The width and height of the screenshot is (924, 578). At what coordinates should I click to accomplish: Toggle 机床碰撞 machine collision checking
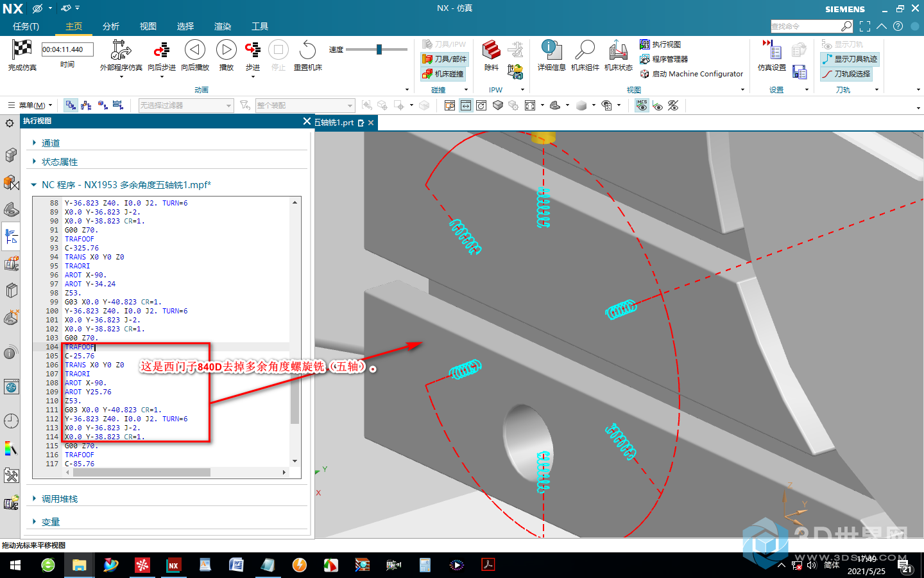[443, 74]
